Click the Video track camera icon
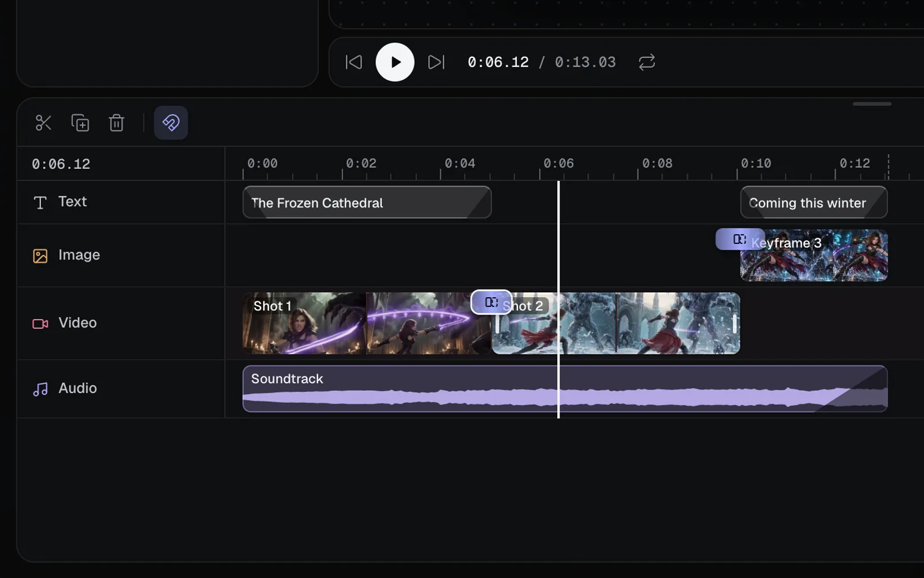 click(x=40, y=324)
